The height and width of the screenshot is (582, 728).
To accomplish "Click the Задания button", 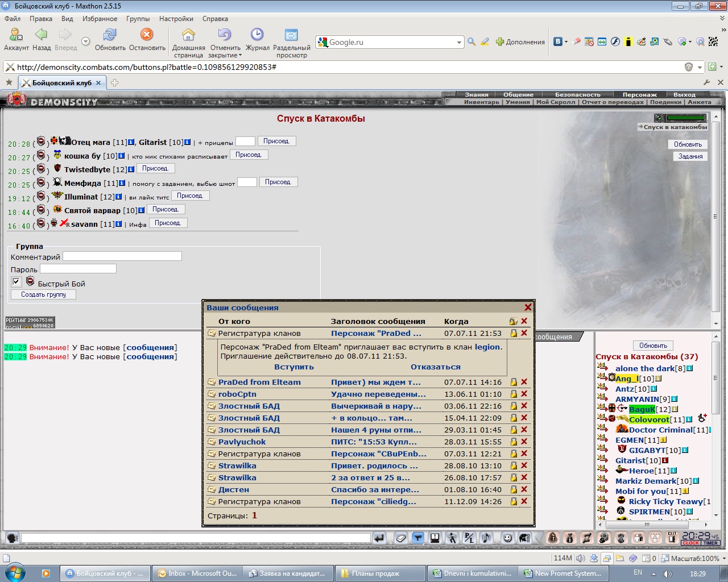I will (690, 156).
